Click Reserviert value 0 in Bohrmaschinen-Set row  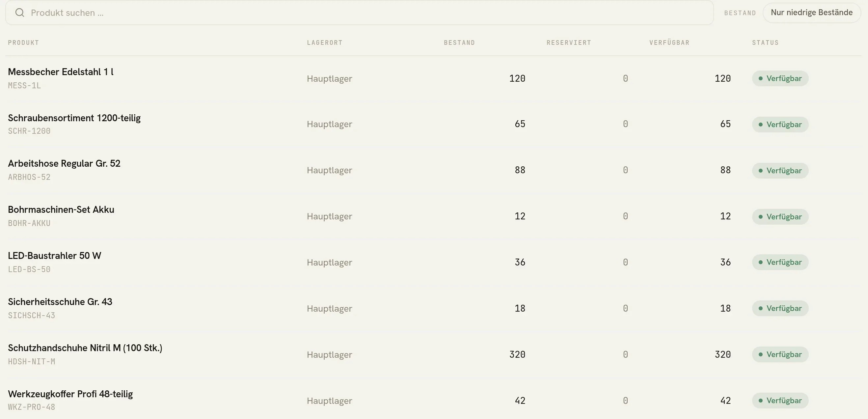[x=625, y=216]
